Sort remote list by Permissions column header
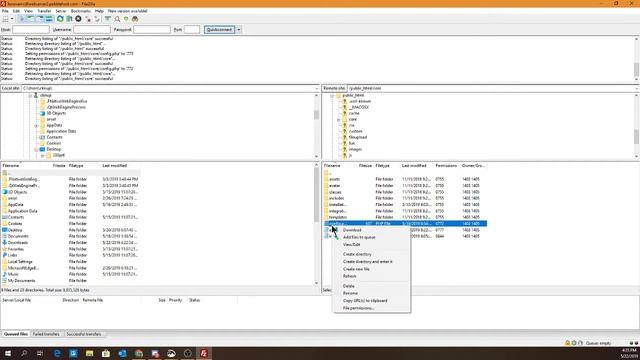The width and height of the screenshot is (640, 360). point(446,166)
